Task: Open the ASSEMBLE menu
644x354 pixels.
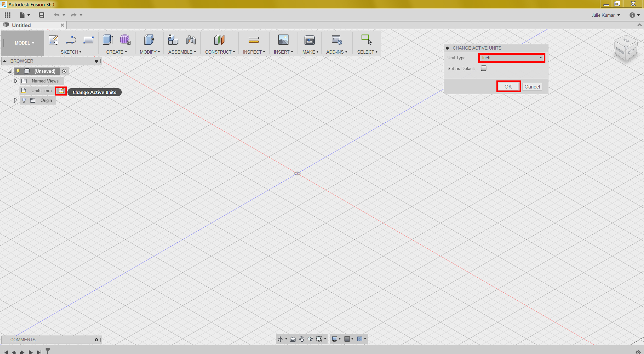Action: click(182, 52)
